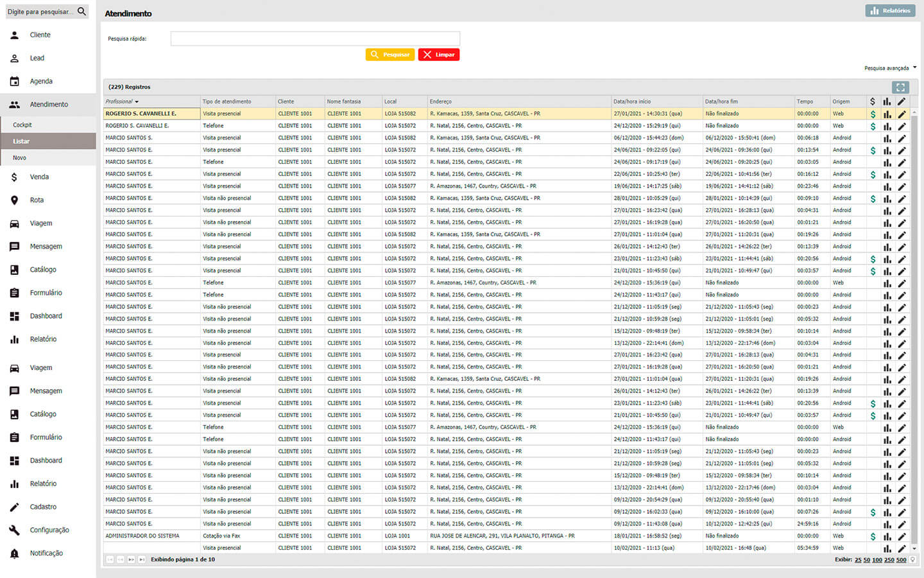924x578 pixels.
Task: Expand the Pesquisa avançada dropdown
Action: 914,67
